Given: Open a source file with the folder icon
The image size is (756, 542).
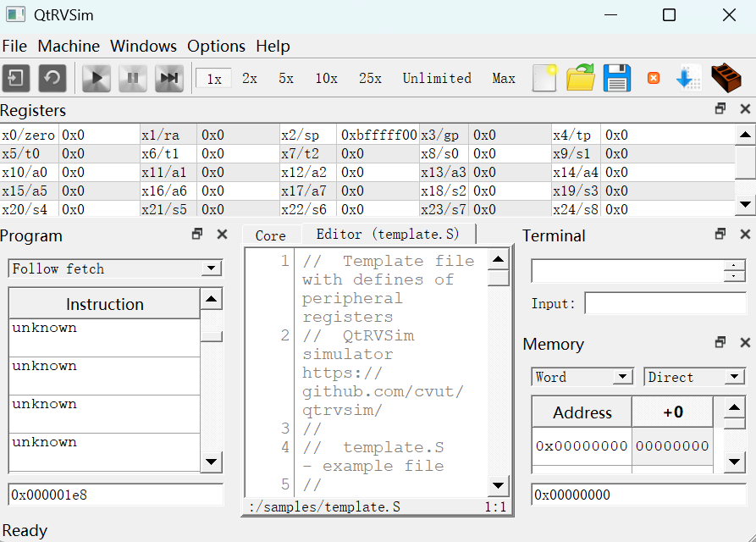Looking at the screenshot, I should coord(581,78).
